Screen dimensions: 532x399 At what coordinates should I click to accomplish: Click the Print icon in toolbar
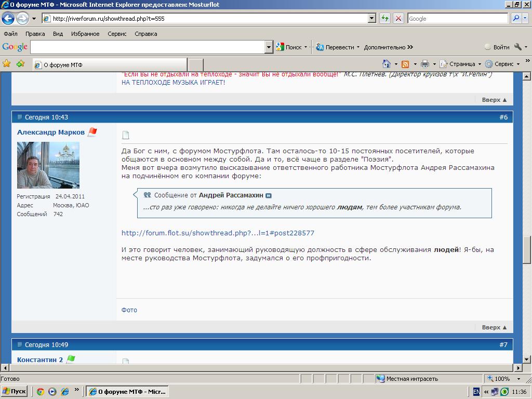[x=424, y=64]
